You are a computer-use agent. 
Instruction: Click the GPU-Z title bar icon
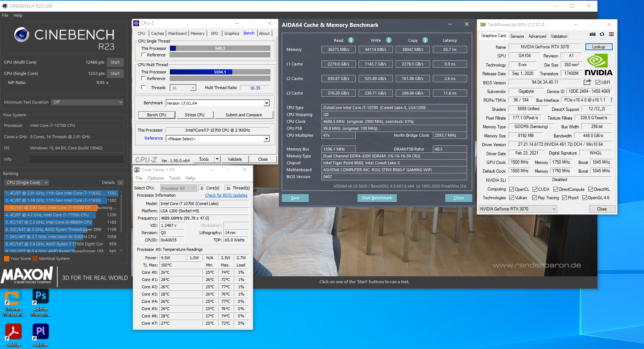pyautogui.click(x=483, y=25)
